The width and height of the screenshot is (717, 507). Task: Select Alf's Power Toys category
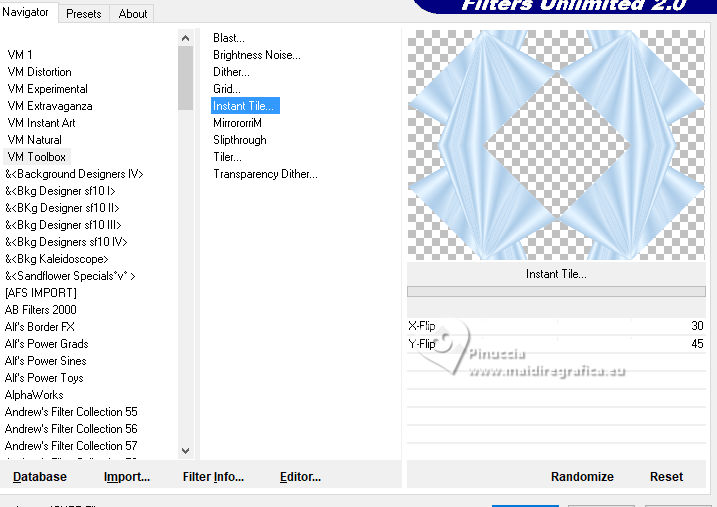point(44,378)
